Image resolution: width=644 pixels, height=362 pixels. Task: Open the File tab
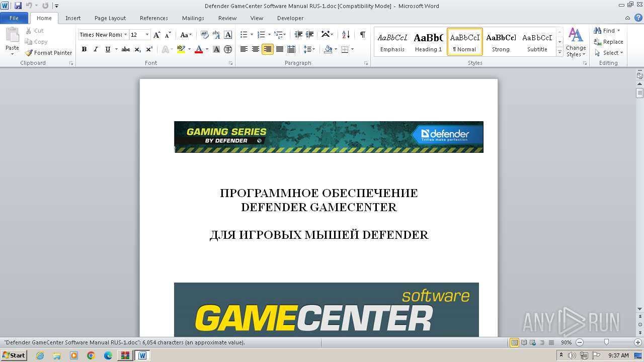click(14, 18)
